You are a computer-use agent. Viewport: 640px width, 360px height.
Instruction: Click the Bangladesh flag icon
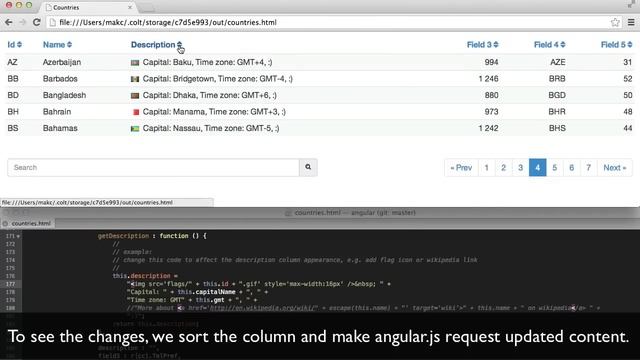[135, 96]
